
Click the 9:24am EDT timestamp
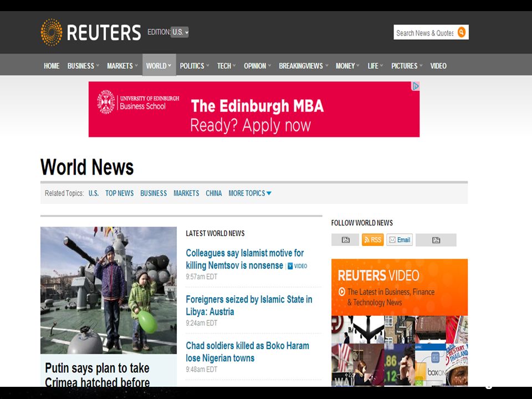(x=202, y=323)
